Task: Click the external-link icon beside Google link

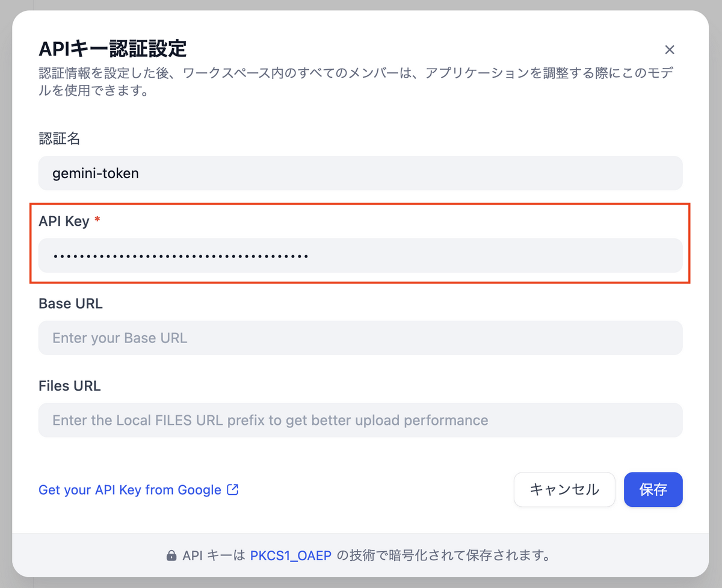Action: click(x=233, y=490)
